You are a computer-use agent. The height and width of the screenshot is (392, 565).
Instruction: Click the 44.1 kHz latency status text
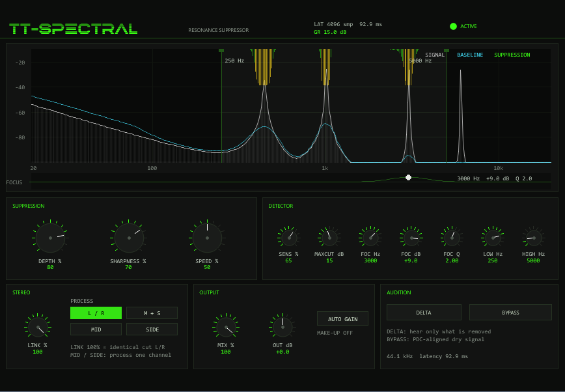tap(428, 356)
